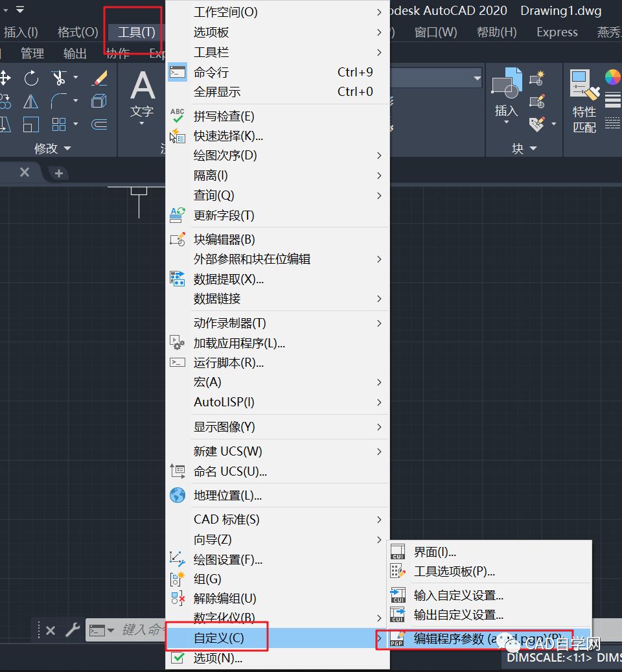Choose 拼写检查(E) menu entry
Image resolution: width=622 pixels, height=672 pixels.
tap(277, 116)
